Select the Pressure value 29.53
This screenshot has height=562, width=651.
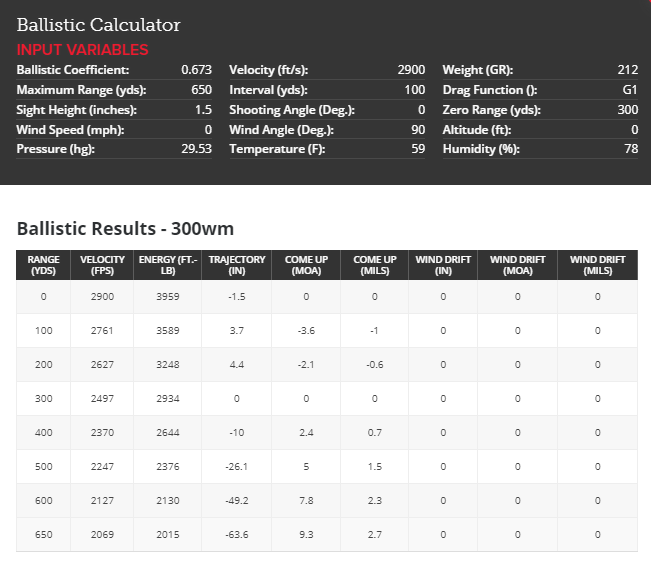[198, 149]
